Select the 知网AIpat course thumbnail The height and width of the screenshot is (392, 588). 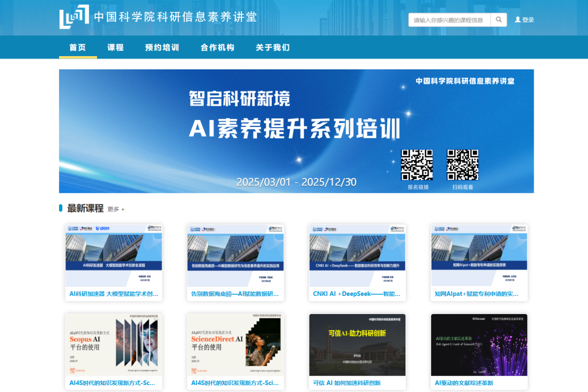pyautogui.click(x=479, y=255)
